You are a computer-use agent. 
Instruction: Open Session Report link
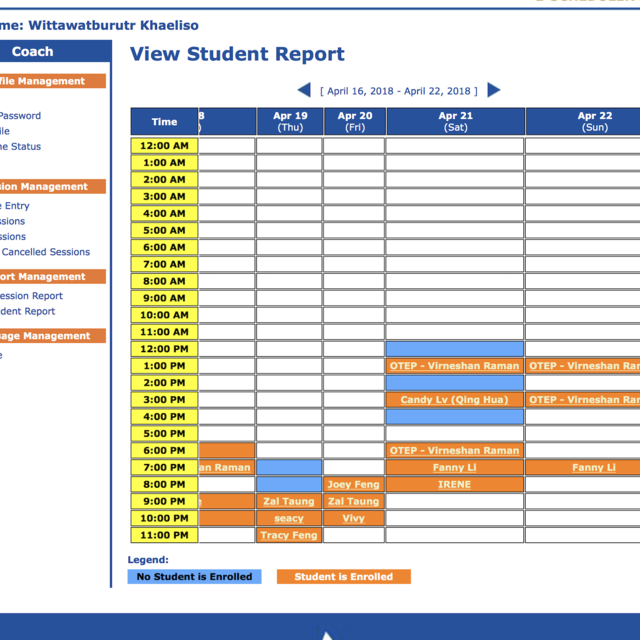(31, 296)
